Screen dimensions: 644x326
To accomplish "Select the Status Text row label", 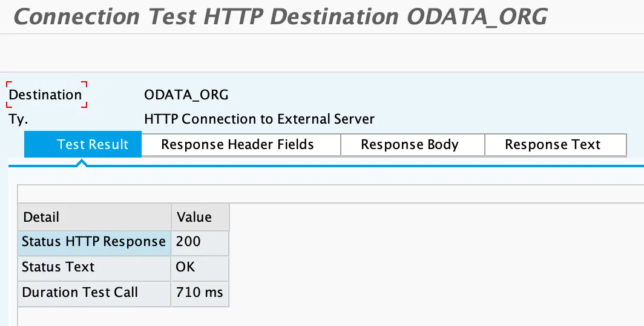I will click(x=94, y=267).
